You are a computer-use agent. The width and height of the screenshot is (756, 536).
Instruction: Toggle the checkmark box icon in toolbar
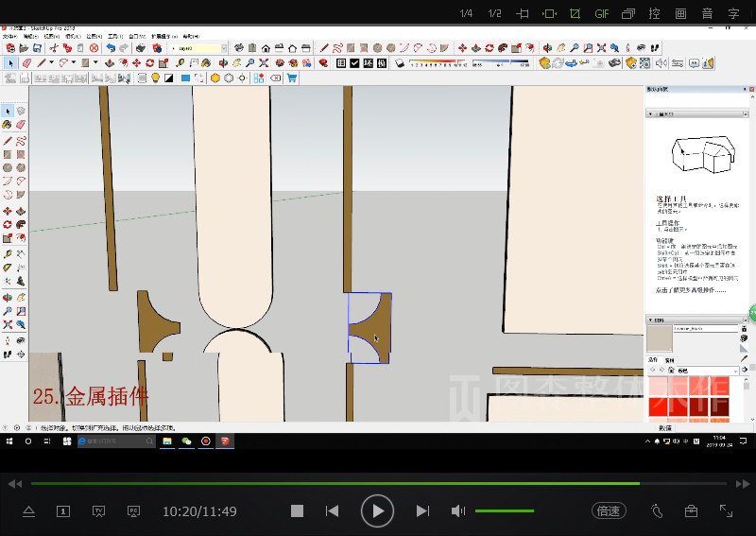pyautogui.click(x=353, y=63)
